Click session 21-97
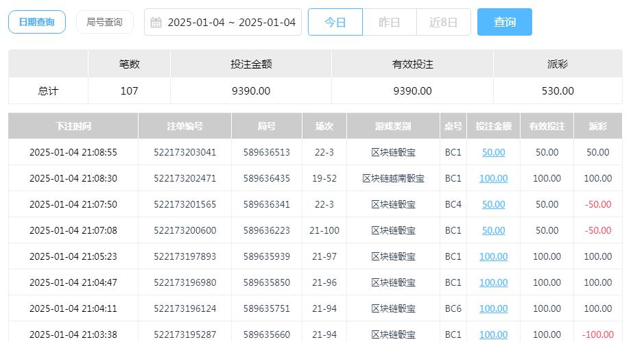Image resolution: width=644 pixels, height=342 pixels. [x=324, y=256]
